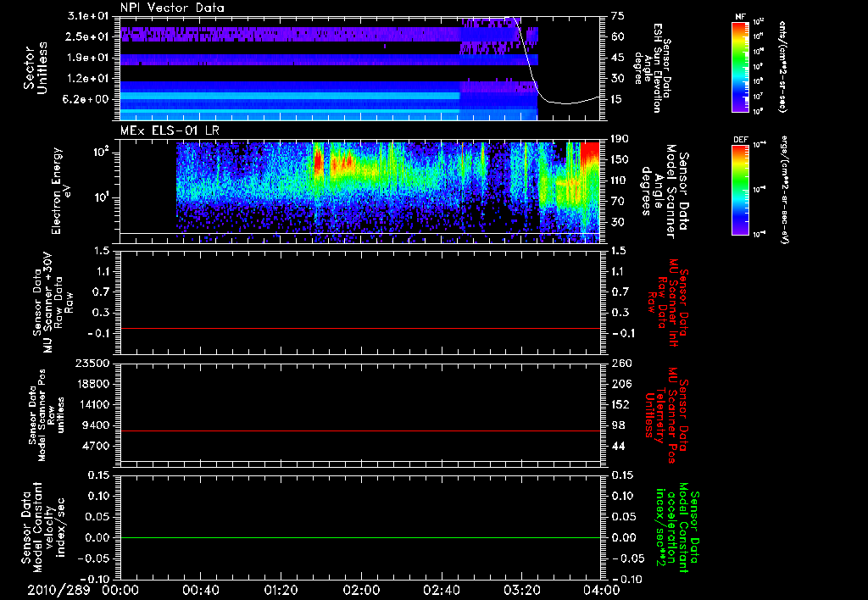Click the 1.2e+01 sector tick value
The height and width of the screenshot is (600, 868).
[89, 79]
